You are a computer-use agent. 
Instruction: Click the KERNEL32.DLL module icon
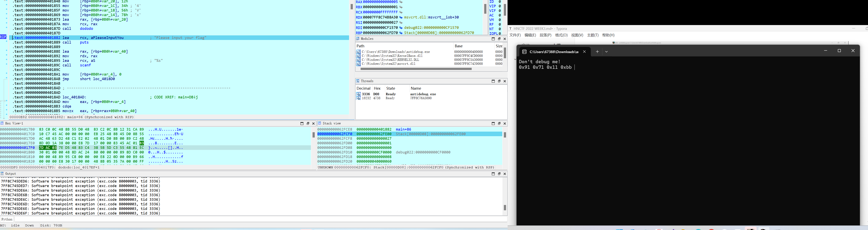(359, 60)
